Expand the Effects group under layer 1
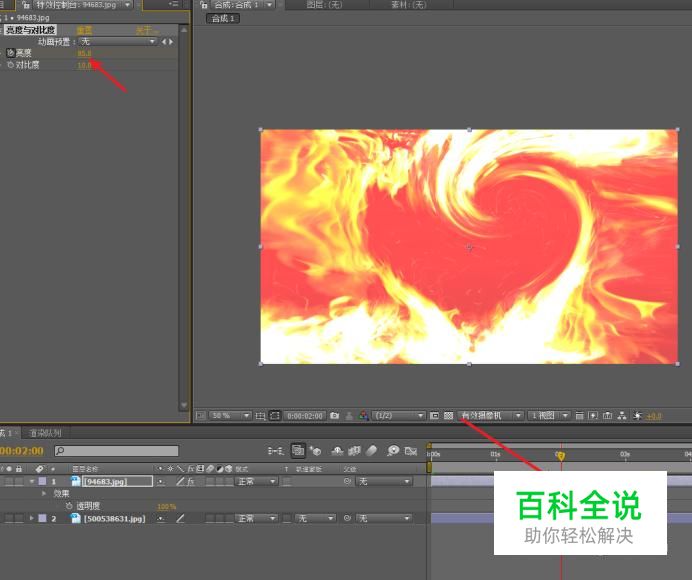692x580 pixels. tap(44, 493)
